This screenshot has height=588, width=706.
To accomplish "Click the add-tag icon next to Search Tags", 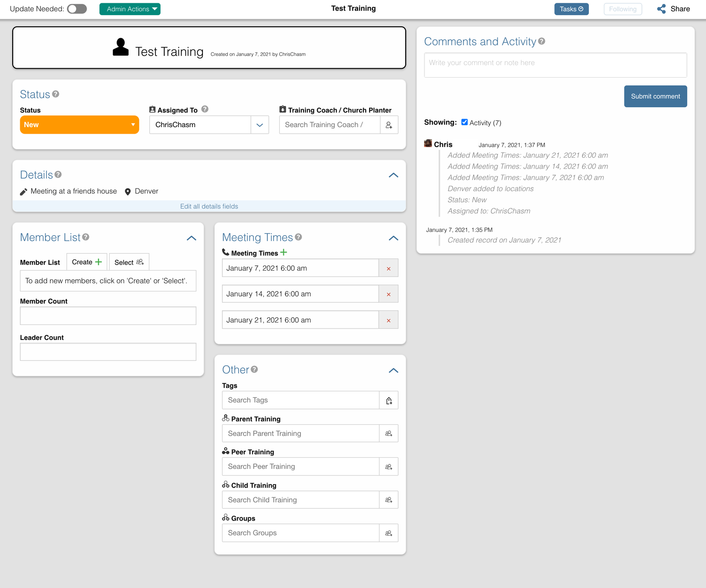I will (389, 400).
